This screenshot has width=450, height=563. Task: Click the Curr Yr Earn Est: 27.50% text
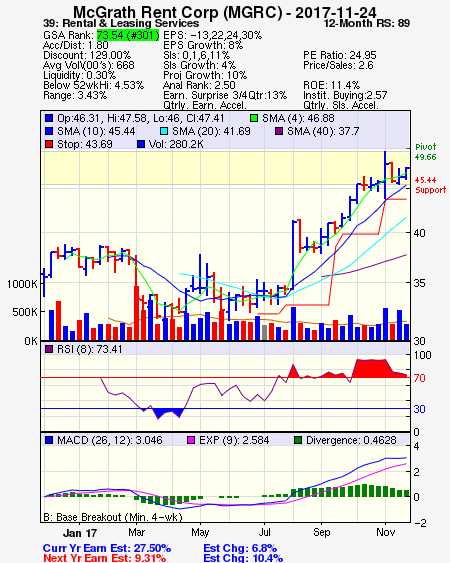107,548
